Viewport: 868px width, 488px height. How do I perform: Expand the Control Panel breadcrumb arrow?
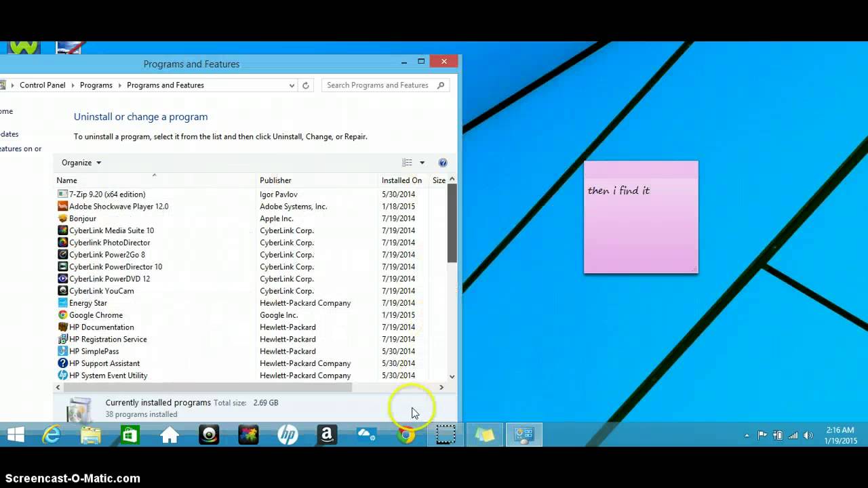(x=73, y=85)
